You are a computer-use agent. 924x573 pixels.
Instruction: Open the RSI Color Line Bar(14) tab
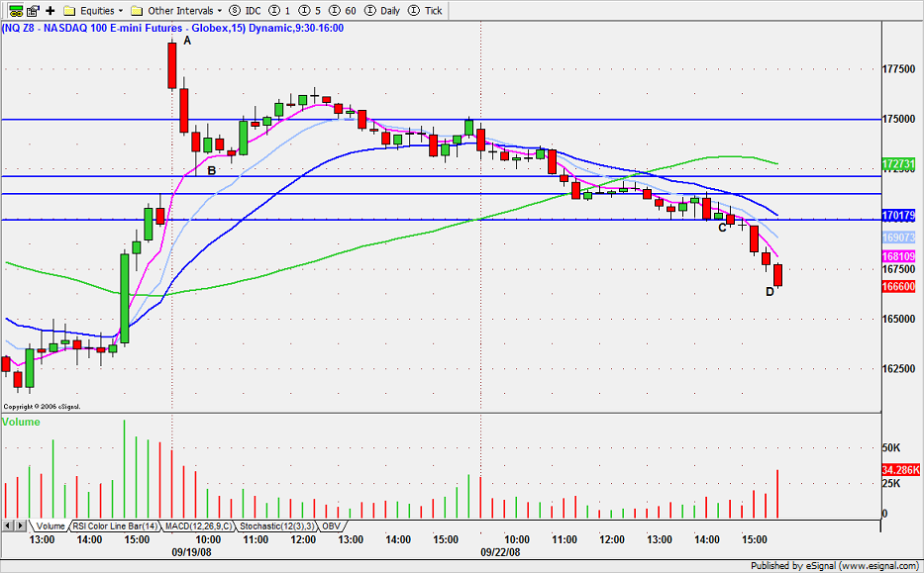116,525
